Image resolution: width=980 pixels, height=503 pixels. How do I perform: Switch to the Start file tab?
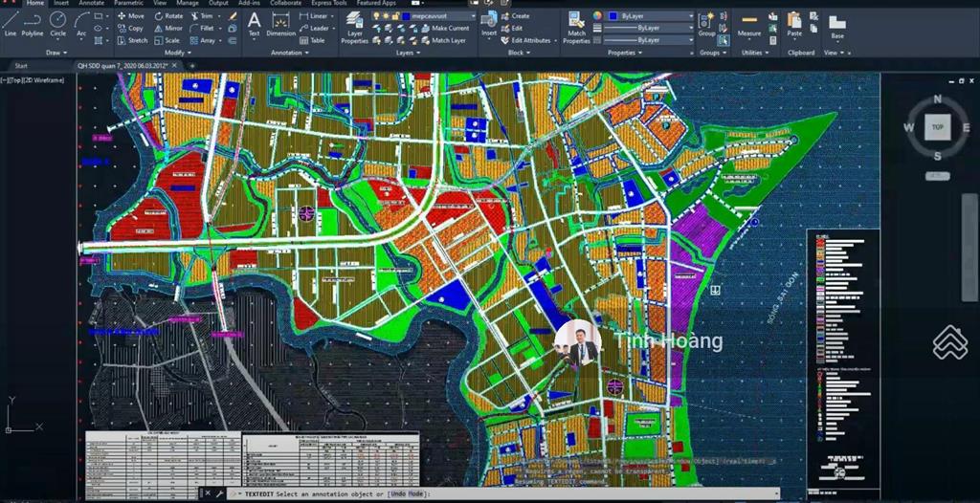click(x=21, y=66)
